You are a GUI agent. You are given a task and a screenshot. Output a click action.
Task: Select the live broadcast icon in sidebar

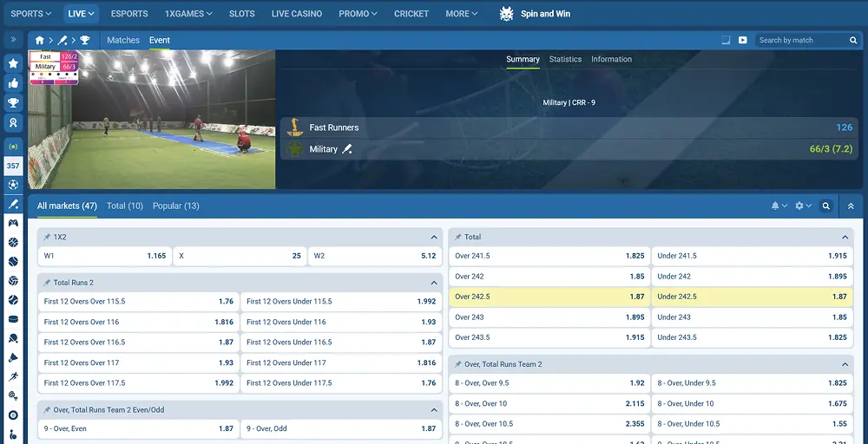point(13,147)
